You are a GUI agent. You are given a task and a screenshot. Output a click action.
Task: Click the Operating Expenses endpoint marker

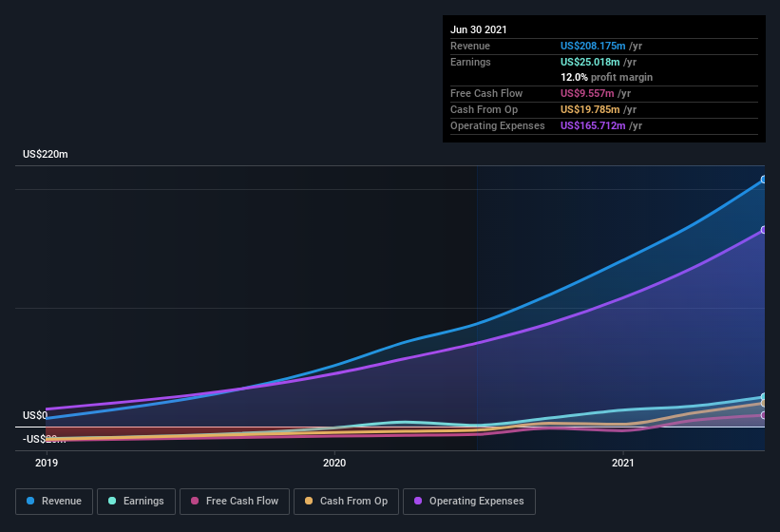(x=764, y=230)
